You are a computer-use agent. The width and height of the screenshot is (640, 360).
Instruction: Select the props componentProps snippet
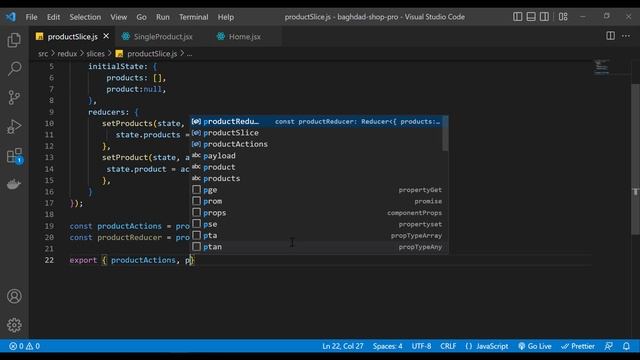[x=316, y=213]
